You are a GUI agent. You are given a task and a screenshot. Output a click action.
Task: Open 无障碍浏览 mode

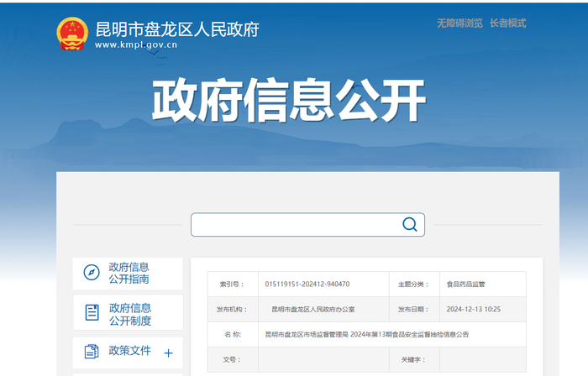point(459,23)
